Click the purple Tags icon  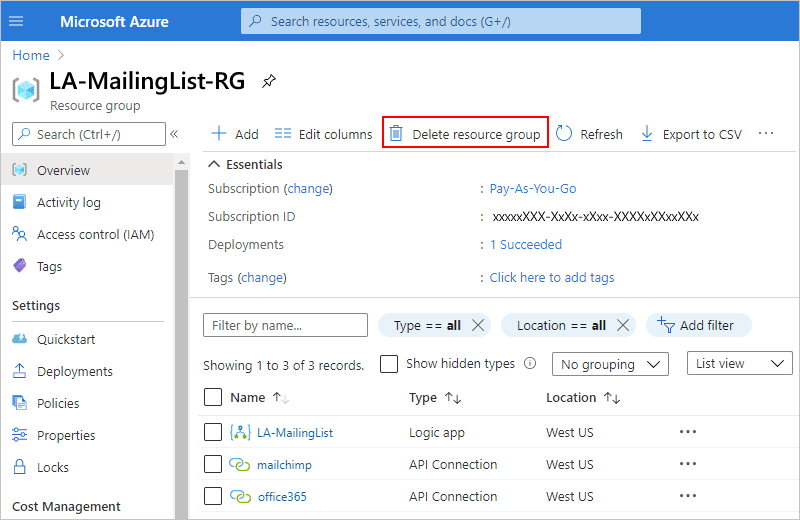[x=19, y=266]
